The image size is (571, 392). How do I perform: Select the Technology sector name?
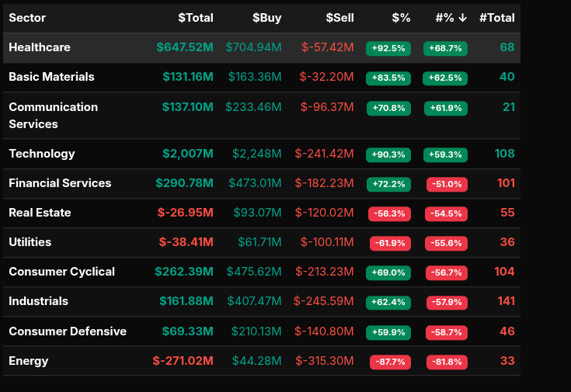pos(42,154)
